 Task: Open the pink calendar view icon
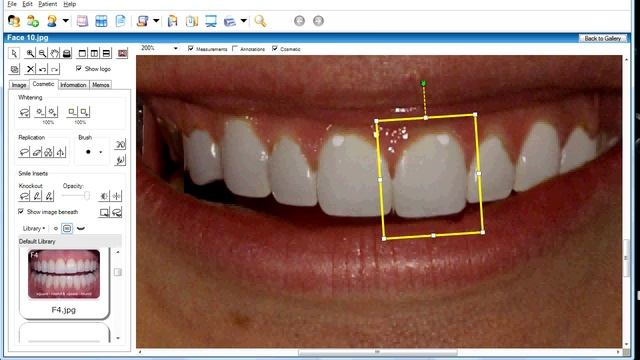click(x=82, y=21)
